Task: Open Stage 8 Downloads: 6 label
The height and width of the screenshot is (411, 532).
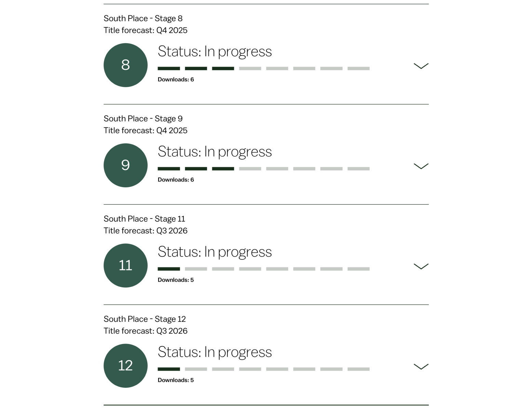Action: [176, 79]
